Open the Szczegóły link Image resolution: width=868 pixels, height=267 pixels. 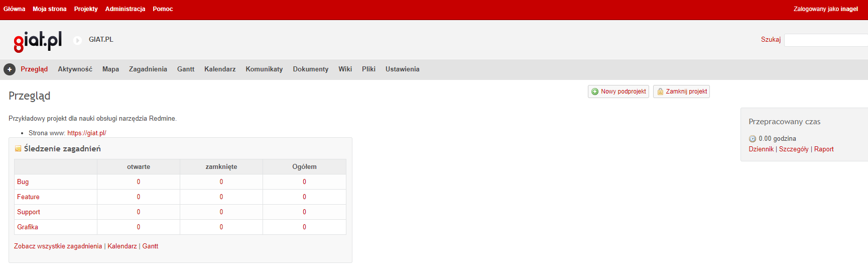[794, 149]
